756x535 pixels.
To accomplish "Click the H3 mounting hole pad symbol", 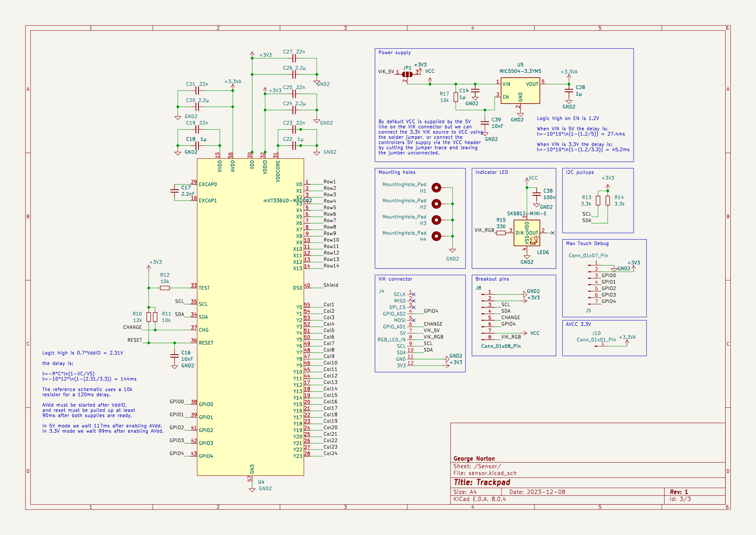I will (436, 220).
